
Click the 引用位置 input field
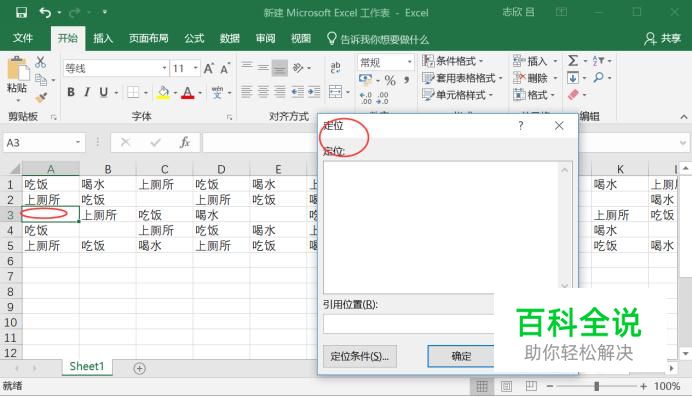(x=408, y=324)
